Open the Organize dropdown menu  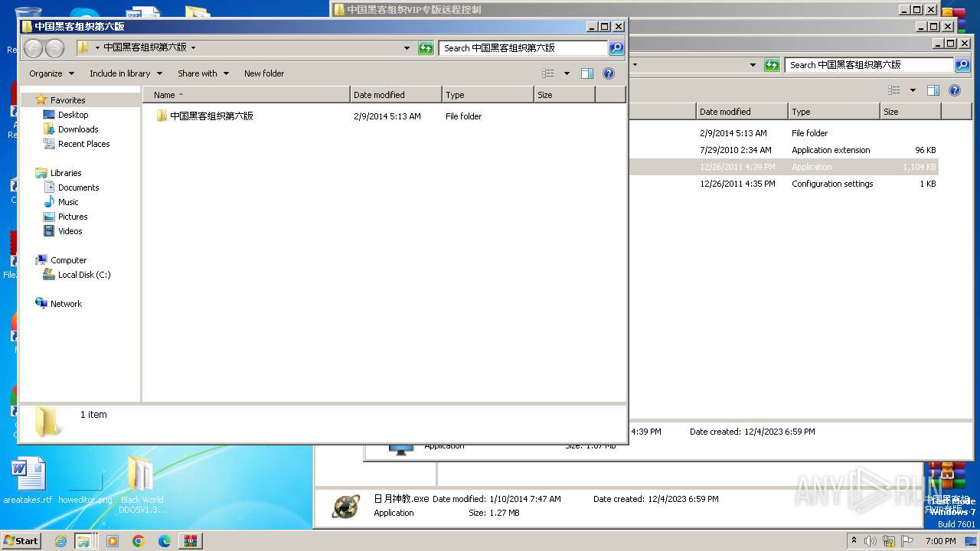[x=52, y=73]
